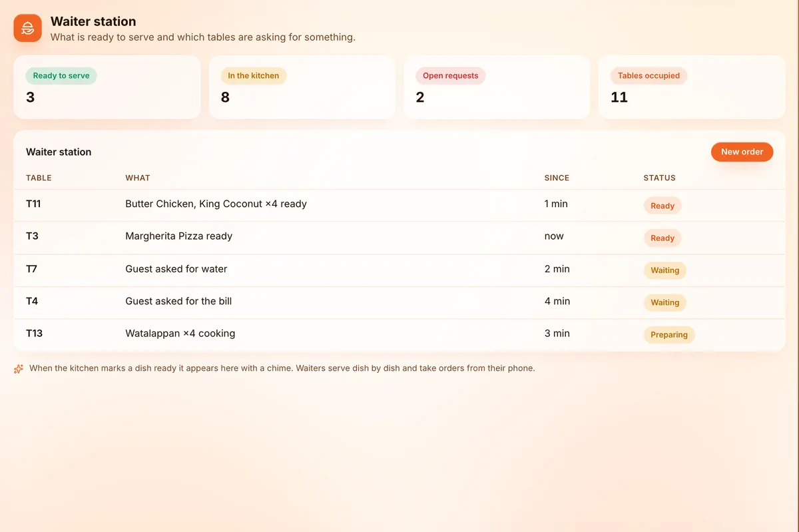This screenshot has width=799, height=532.
Task: Click the 1 min time for T11
Action: point(556,204)
